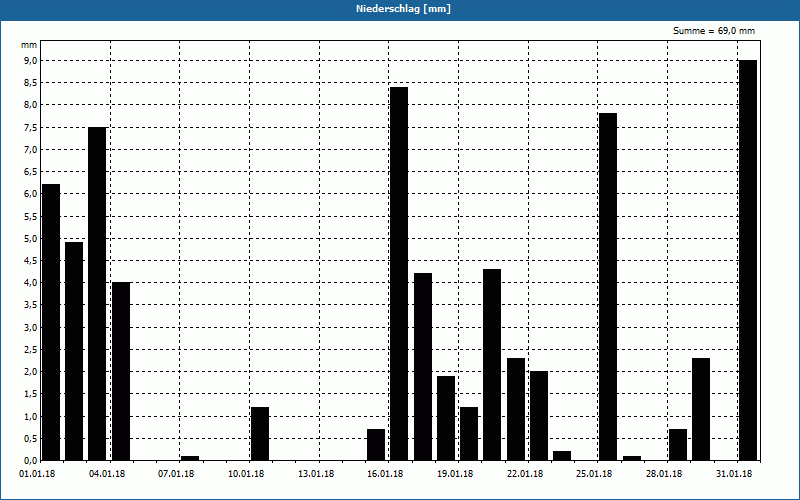Pick the y-axis tick label '0,5'
This screenshot has width=800, height=500.
click(x=31, y=438)
